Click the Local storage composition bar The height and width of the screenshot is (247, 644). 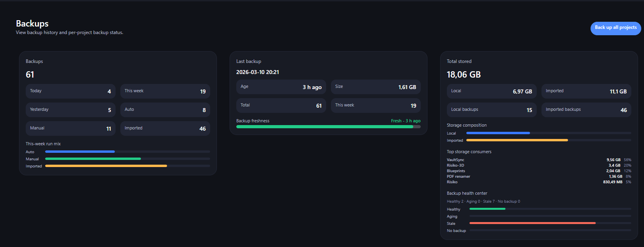pyautogui.click(x=549, y=133)
